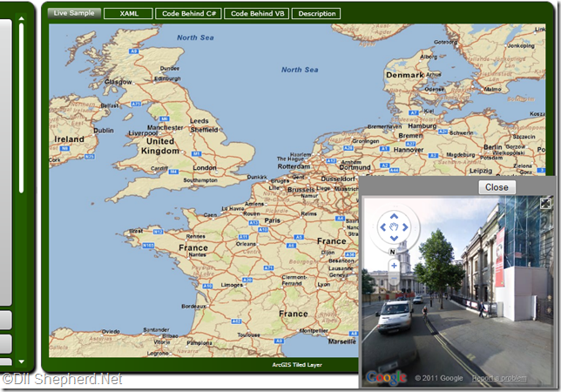Open the Report a problem link
Screen dimensions: 561x392
point(499,378)
